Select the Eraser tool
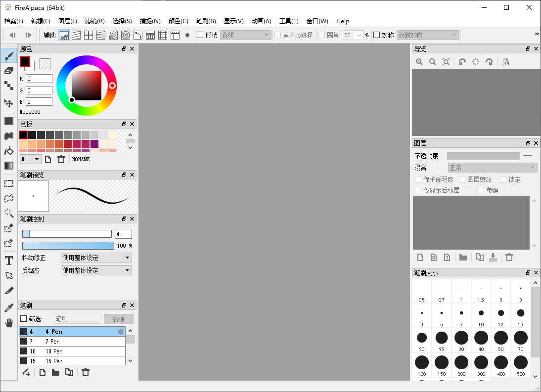 [8, 71]
